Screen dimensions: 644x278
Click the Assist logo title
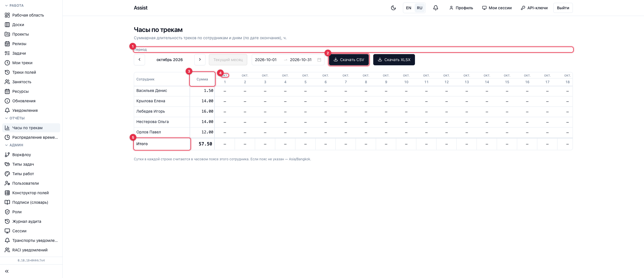point(141,8)
